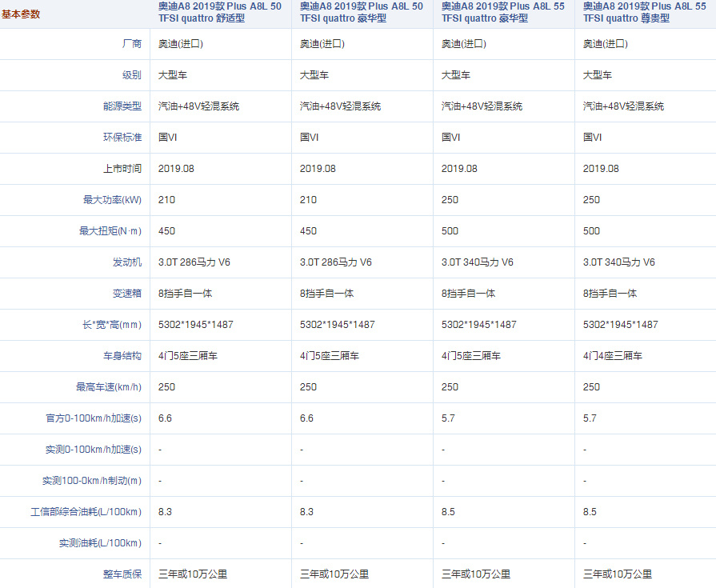The image size is (716, 588).
Task: Select the 工信部综合油耗 row label
Action: click(x=86, y=512)
